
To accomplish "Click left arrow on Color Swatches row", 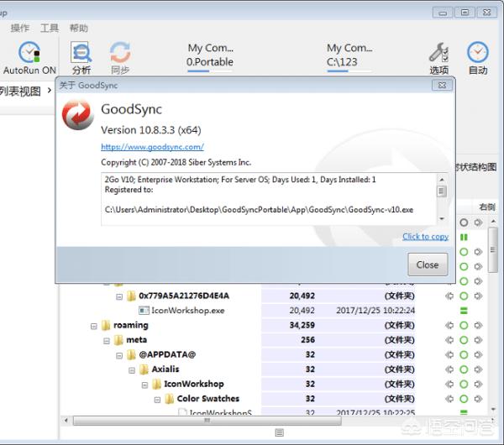I will [449, 399].
